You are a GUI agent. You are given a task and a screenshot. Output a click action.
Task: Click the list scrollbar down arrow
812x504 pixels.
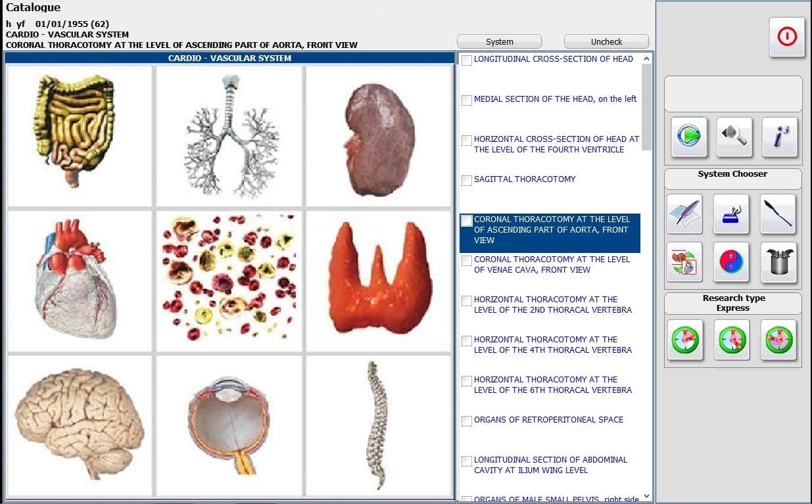coord(646,496)
